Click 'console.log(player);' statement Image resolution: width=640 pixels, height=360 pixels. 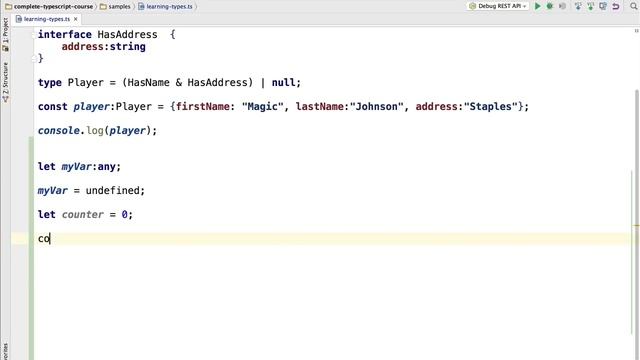pyautogui.click(x=98, y=131)
